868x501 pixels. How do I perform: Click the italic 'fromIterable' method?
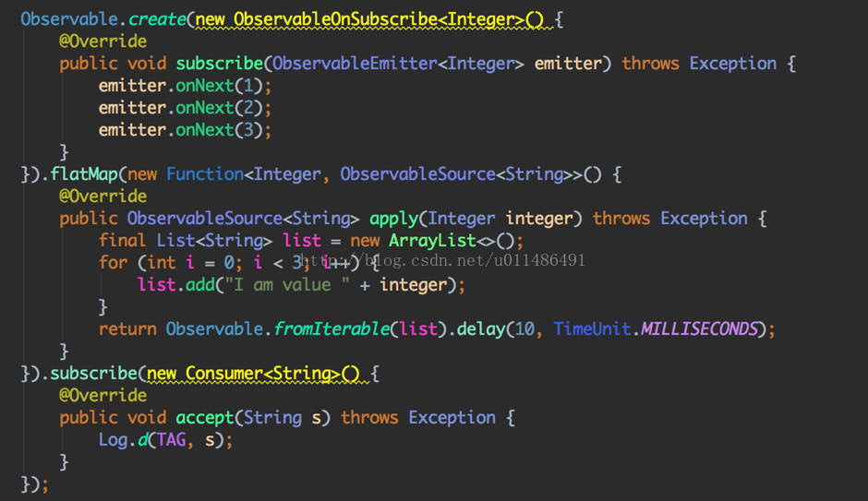pyautogui.click(x=332, y=329)
